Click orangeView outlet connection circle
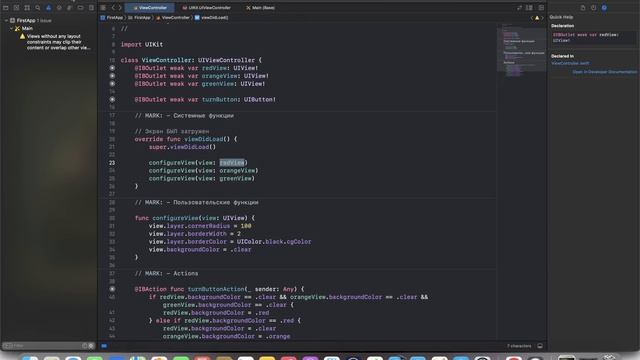Viewport: 640px width, 360px height. point(112,76)
